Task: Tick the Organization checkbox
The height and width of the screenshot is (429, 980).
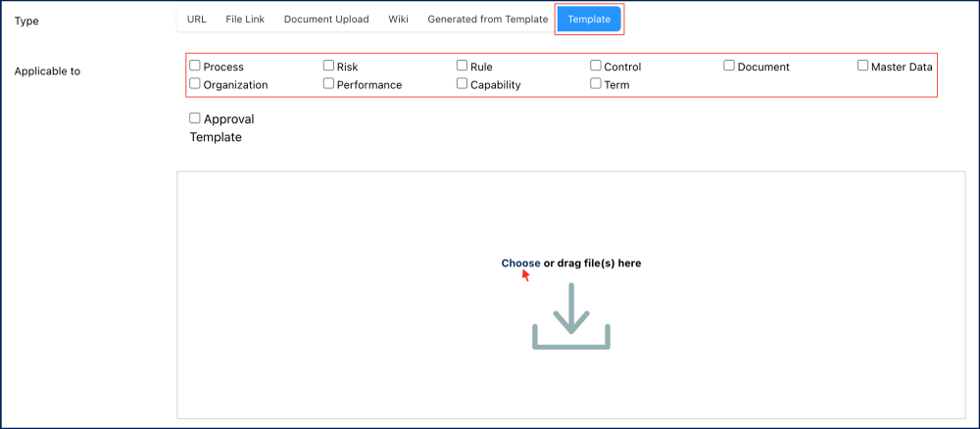Action: [195, 84]
